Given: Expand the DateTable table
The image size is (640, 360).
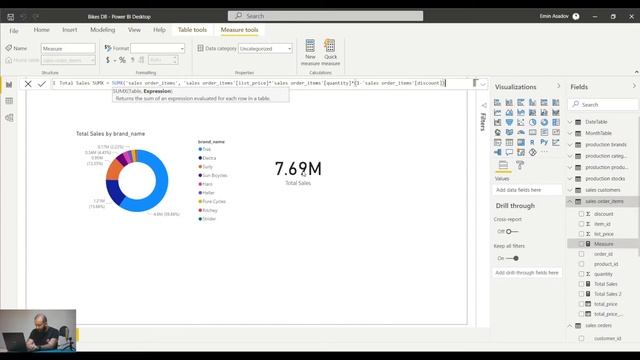Looking at the screenshot, I should click(x=570, y=122).
